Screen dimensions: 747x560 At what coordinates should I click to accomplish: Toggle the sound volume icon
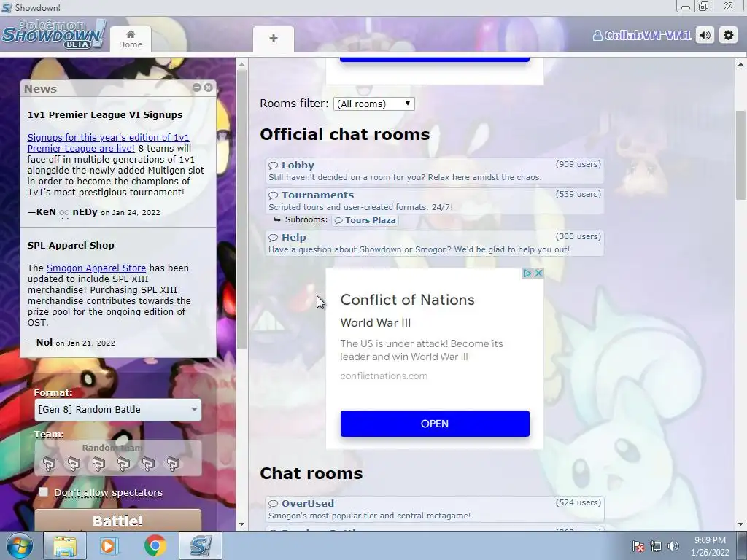(x=705, y=35)
